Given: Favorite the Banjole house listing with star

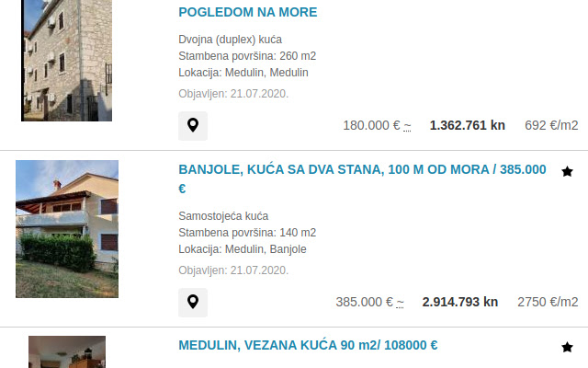Looking at the screenshot, I should tap(567, 172).
